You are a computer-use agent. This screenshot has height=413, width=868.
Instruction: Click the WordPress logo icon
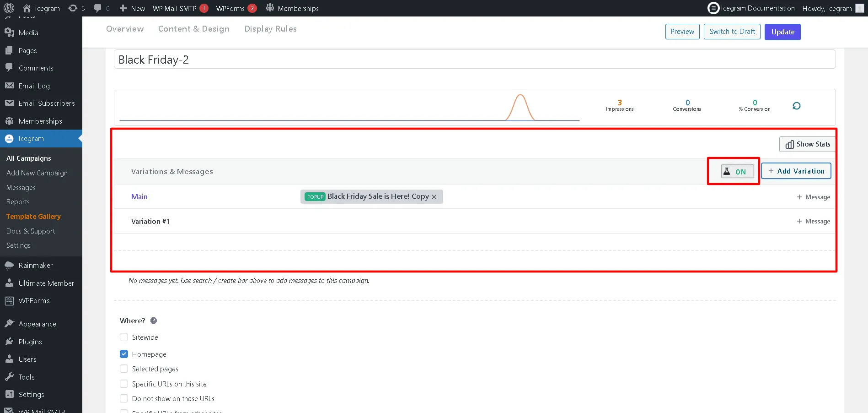pos(9,8)
